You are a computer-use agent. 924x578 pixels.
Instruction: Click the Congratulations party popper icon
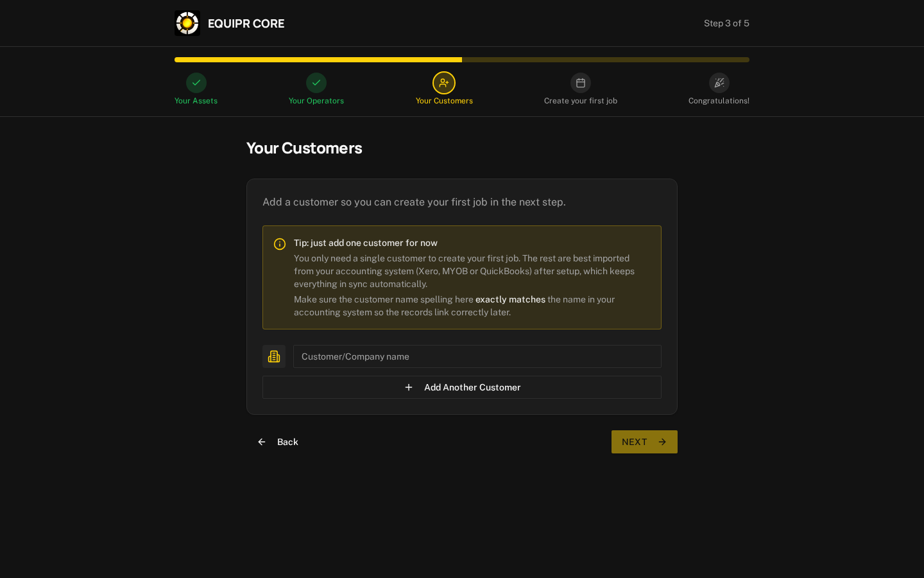point(719,83)
